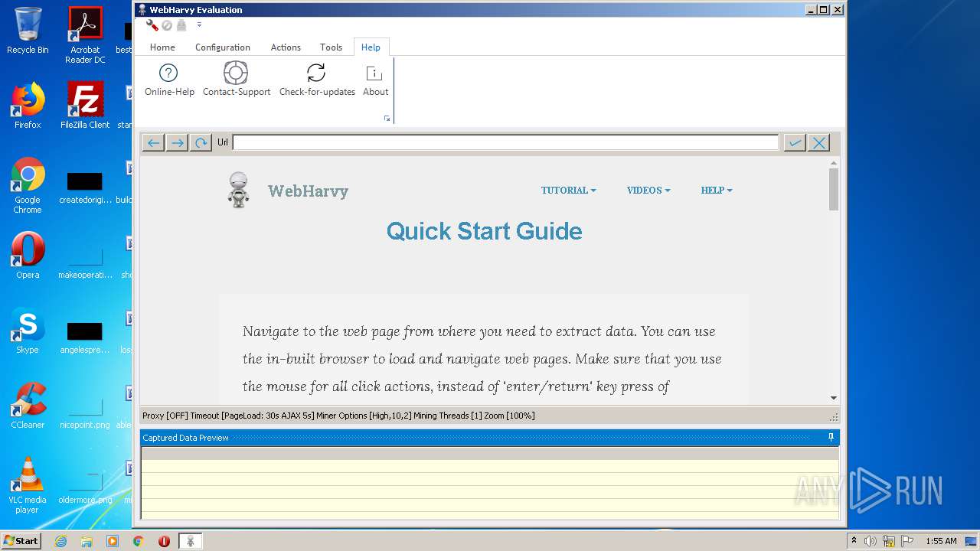Click the WebHarvy taskbar button
Screen dimensions: 980x551
(191, 541)
